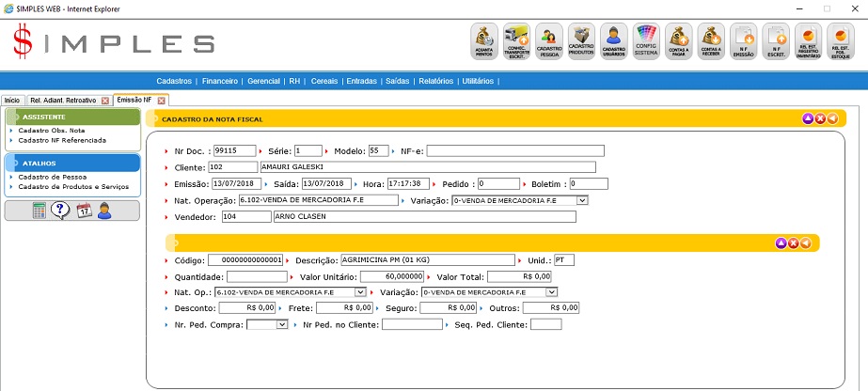
Task: Click the NF Emissão toolbar icon
Action: [744, 42]
